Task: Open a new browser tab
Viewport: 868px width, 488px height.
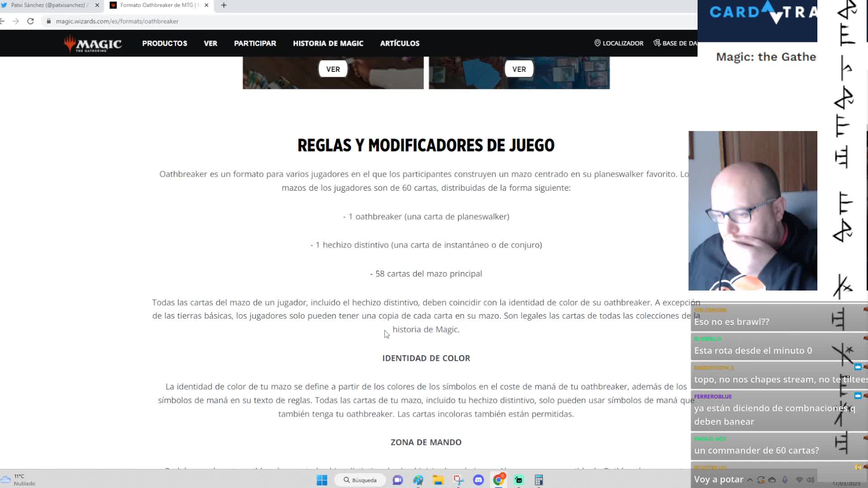Action: pos(224,5)
